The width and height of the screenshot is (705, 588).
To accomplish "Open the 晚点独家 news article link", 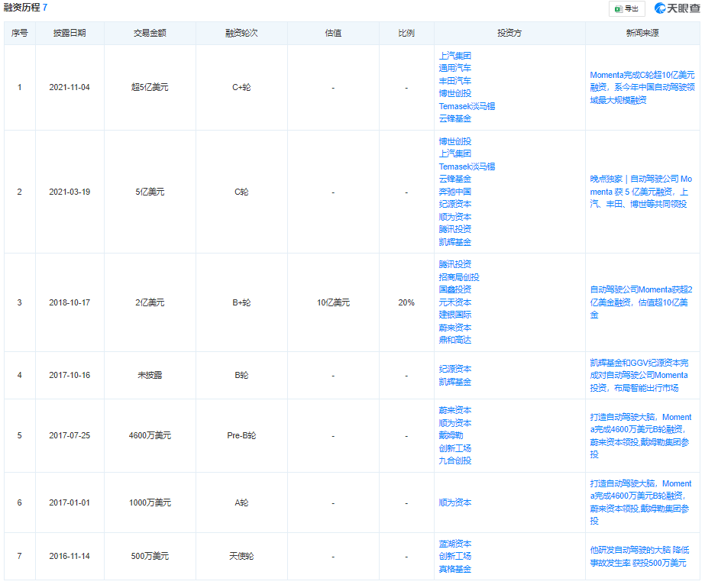I will tap(642, 192).
